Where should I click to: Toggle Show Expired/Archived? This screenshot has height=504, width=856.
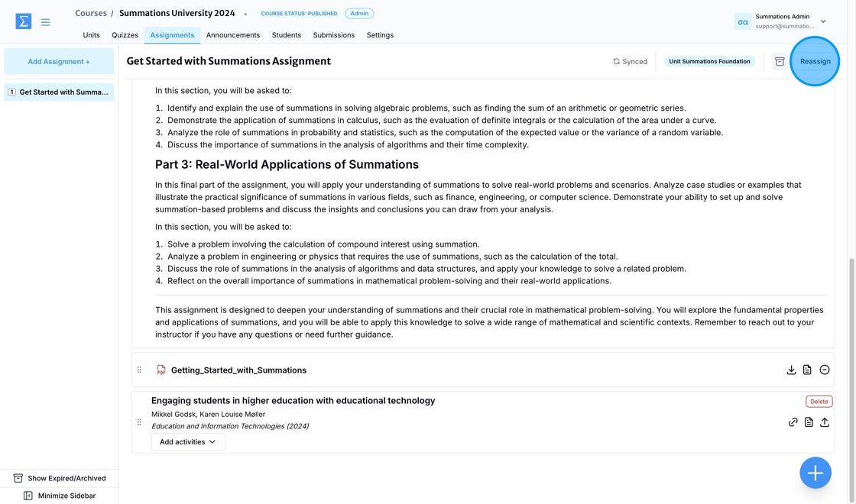[x=60, y=478]
